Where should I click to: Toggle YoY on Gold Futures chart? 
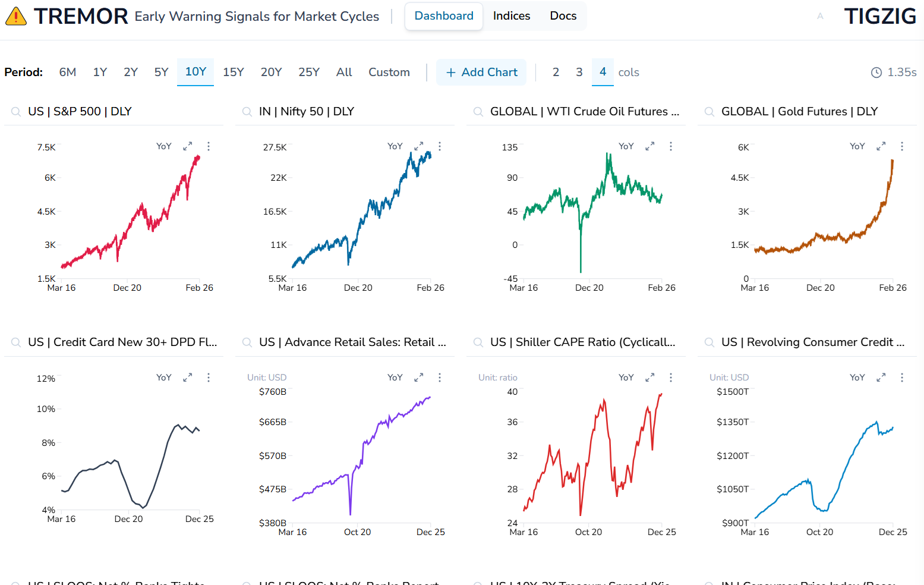click(x=857, y=146)
